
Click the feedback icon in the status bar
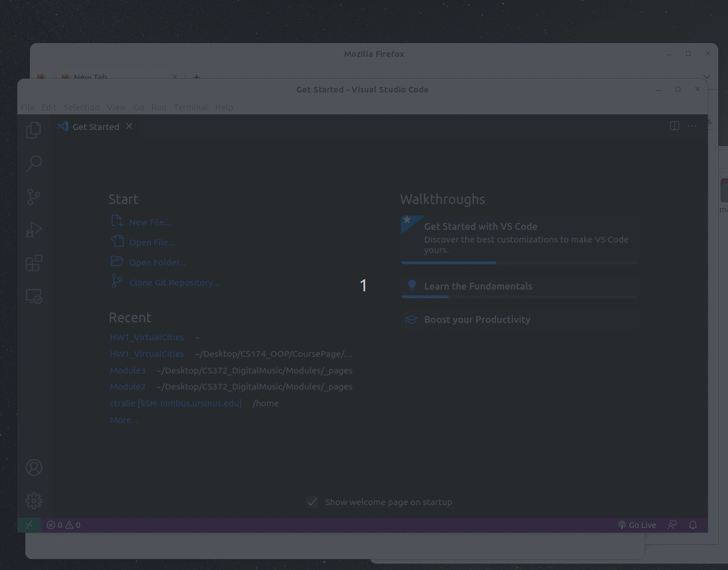coord(672,525)
